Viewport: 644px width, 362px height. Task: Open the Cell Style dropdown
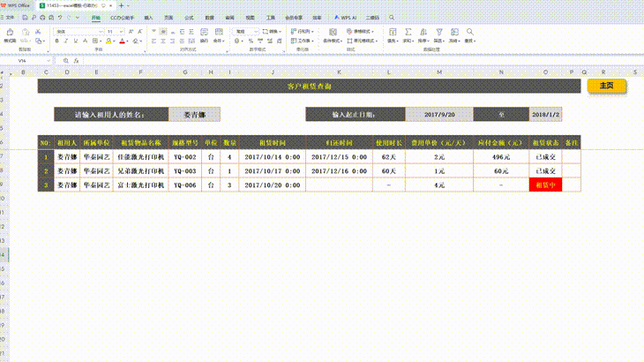(363, 41)
